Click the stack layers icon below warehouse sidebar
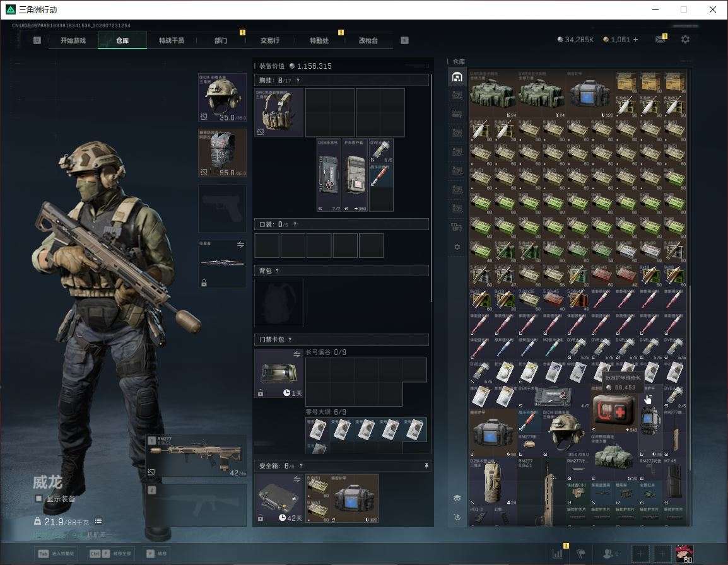This screenshot has width=728, height=565. coord(457,498)
